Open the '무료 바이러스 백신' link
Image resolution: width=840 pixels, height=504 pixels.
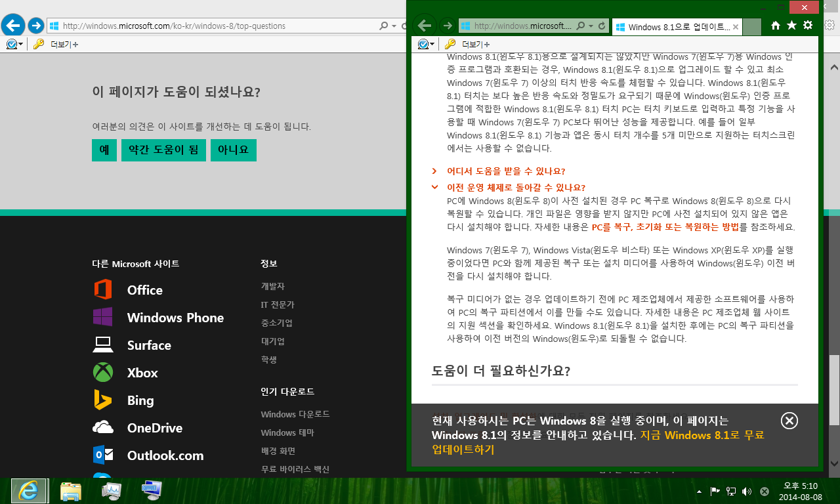pyautogui.click(x=295, y=469)
